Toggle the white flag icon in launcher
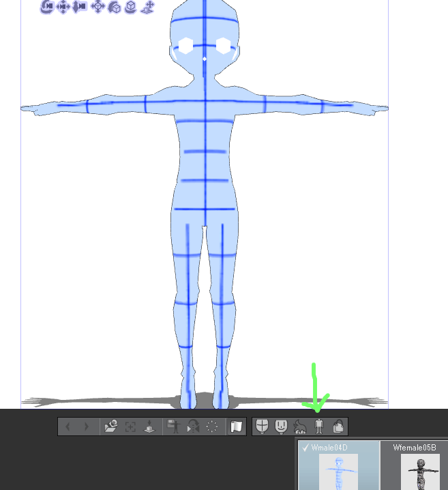 [236, 427]
